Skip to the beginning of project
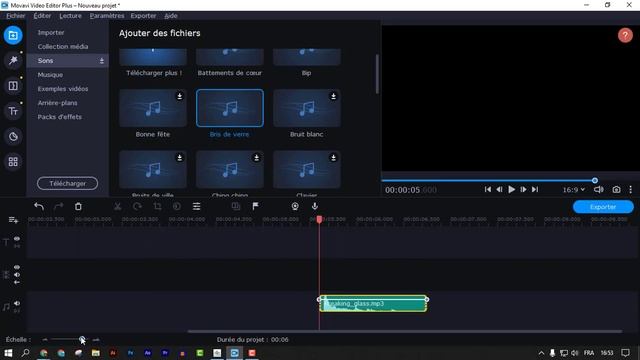The image size is (640, 360). [488, 189]
